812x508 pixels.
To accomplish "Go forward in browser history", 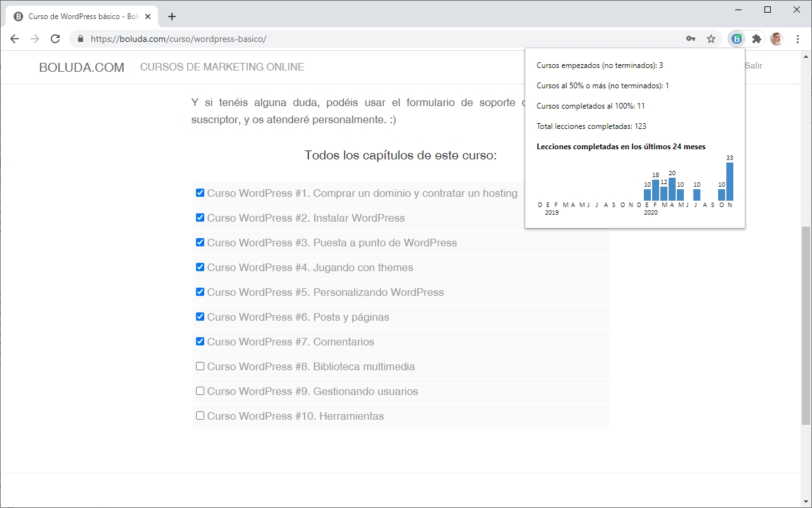I will pyautogui.click(x=35, y=39).
